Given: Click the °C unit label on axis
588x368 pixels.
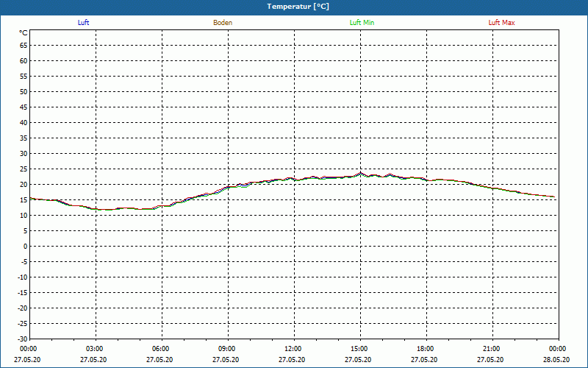Looking at the screenshot, I should [x=24, y=33].
